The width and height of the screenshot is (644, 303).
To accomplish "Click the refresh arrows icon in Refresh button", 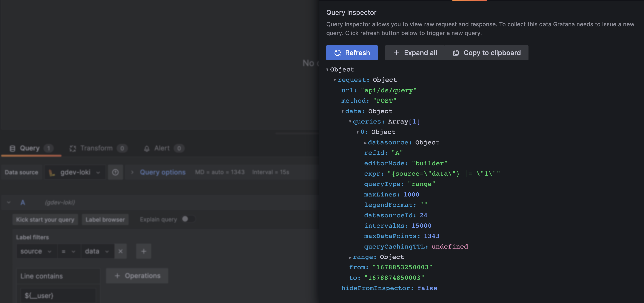I will tap(337, 53).
